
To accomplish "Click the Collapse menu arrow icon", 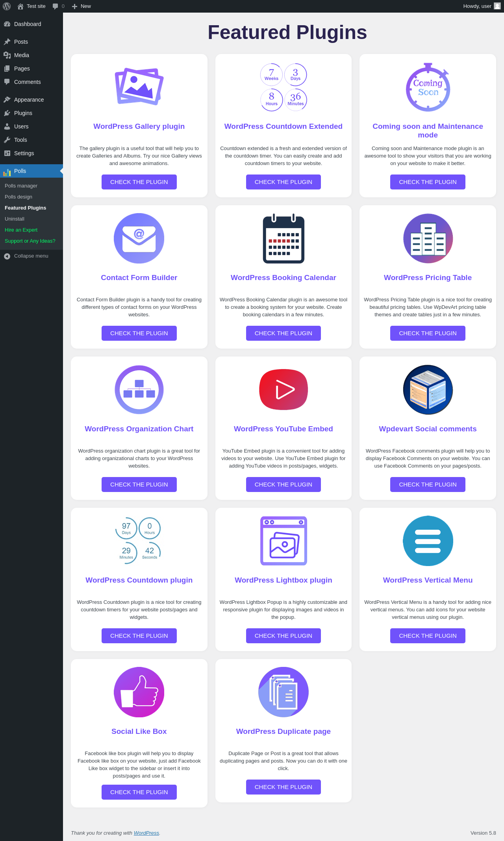I will pos(7,256).
